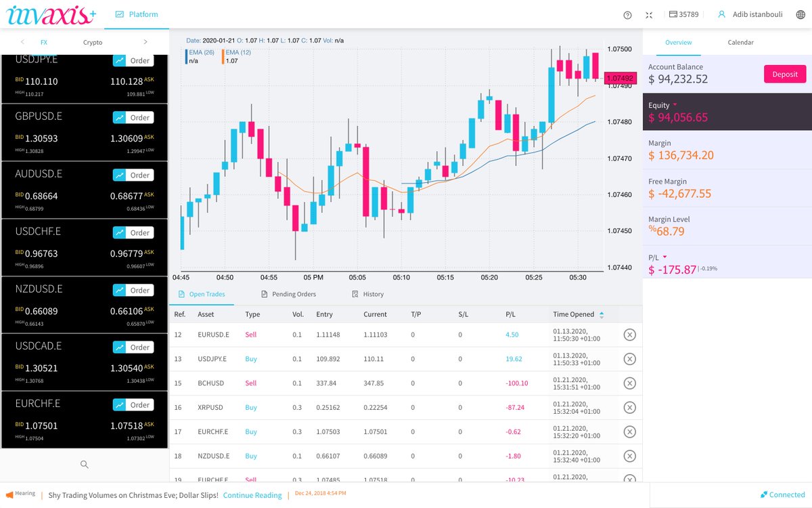Viewport: 812px width, 508px height.
Task: Open the Open Trades tab
Action: (x=202, y=294)
